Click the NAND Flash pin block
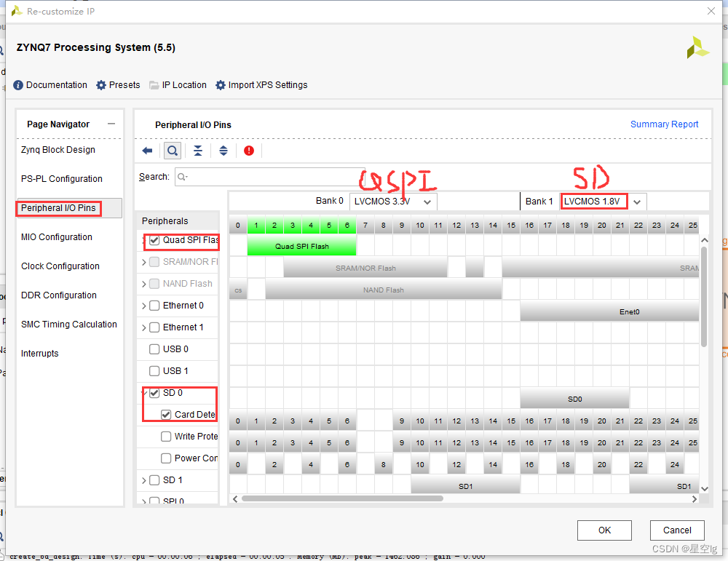 pyautogui.click(x=384, y=290)
